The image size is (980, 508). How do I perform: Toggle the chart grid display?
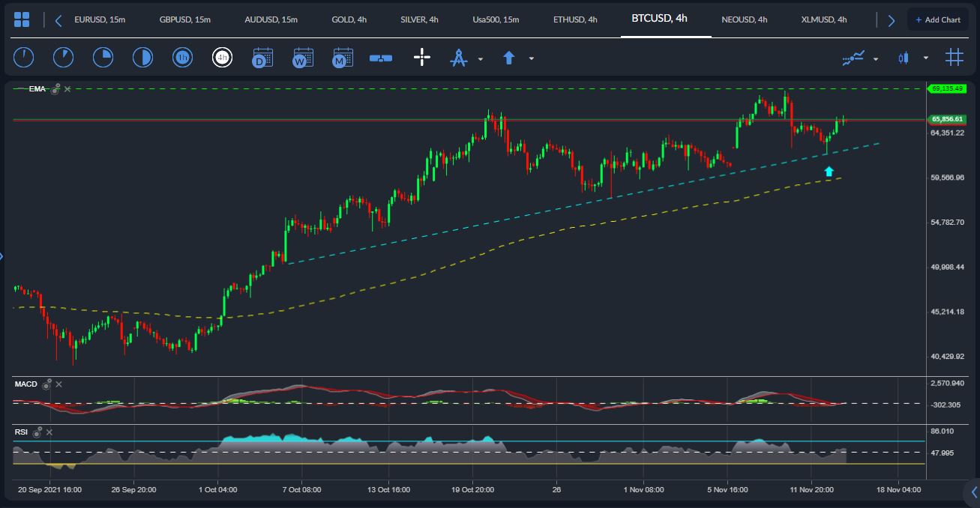point(955,57)
